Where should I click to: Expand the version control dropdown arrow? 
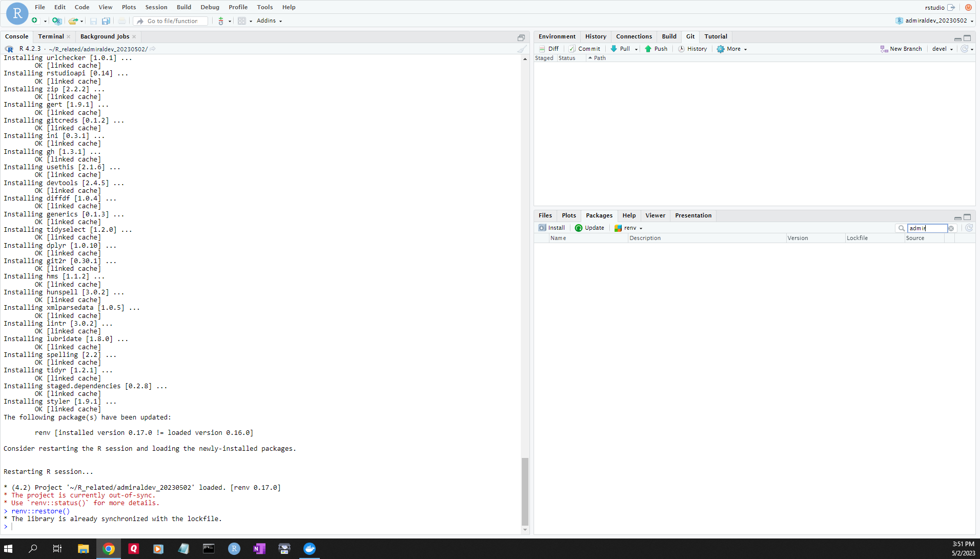click(x=230, y=21)
